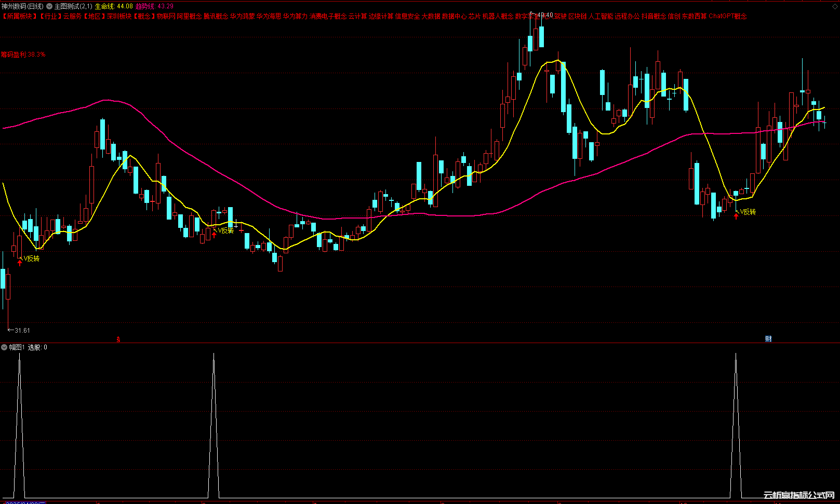Image resolution: width=840 pixels, height=504 pixels.
Task: Click the red $ marker on the time axis
Action: (x=118, y=339)
